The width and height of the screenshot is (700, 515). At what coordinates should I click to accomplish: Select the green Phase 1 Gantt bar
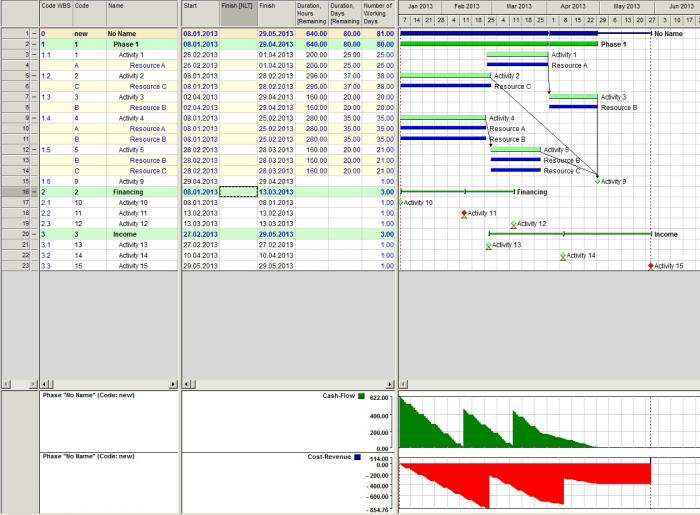click(x=499, y=44)
